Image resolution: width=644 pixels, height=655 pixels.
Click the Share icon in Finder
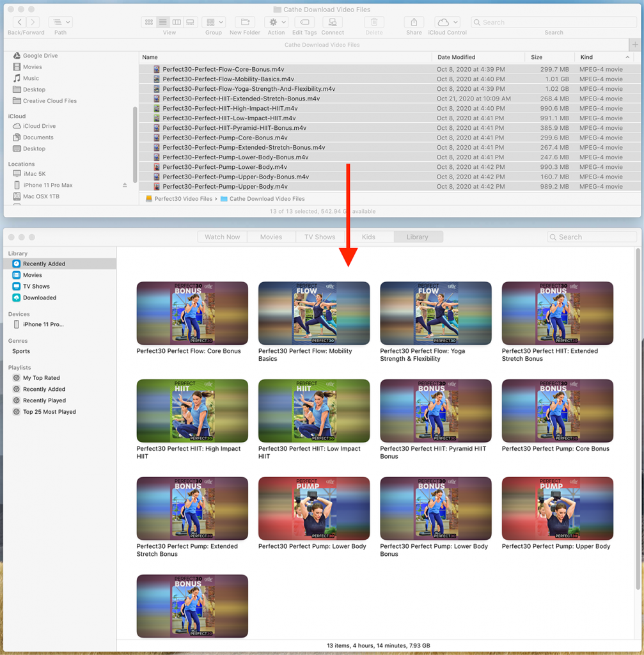pyautogui.click(x=414, y=22)
